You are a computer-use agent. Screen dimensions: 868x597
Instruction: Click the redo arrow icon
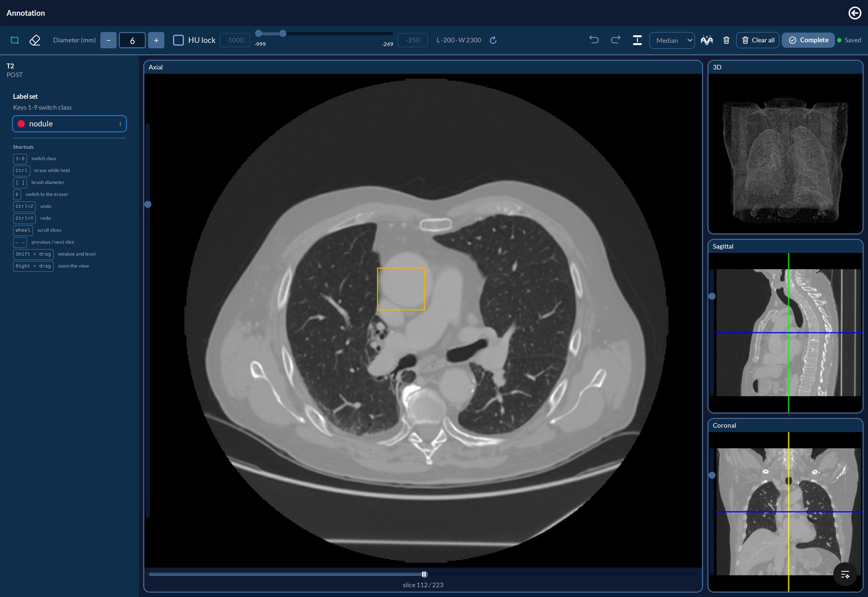tap(615, 40)
